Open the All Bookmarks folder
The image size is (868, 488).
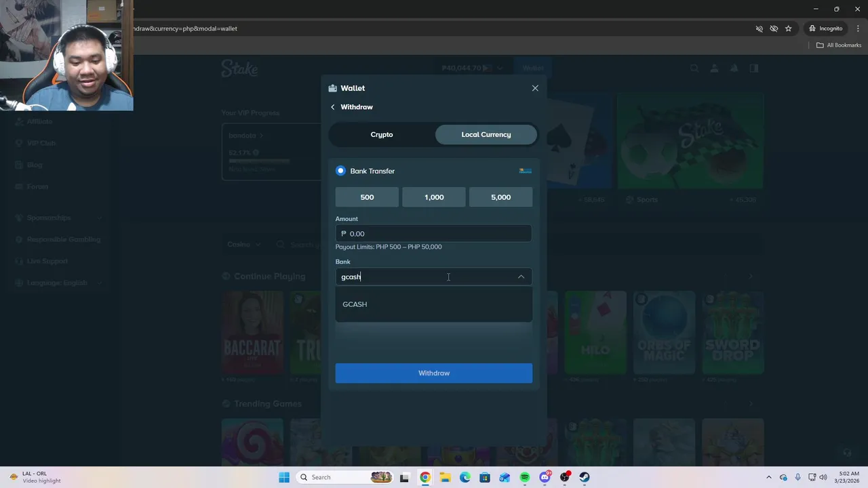(x=838, y=45)
